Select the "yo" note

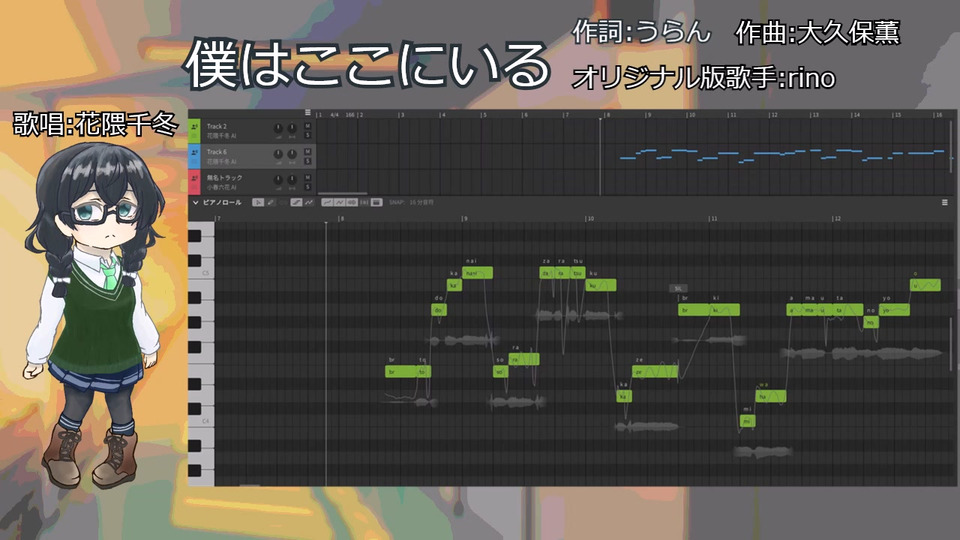point(894,310)
